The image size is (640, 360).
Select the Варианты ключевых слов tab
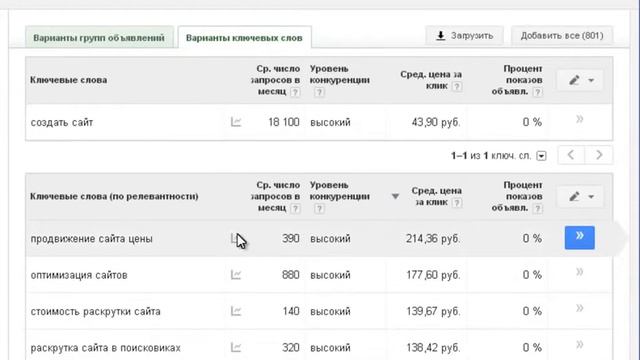point(244,38)
